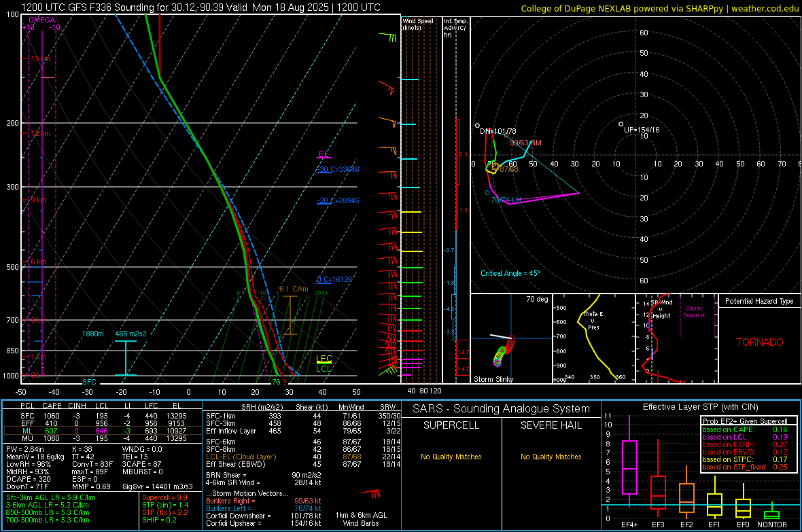Click No Quality Matches under SEVERE HAIL

(x=551, y=457)
